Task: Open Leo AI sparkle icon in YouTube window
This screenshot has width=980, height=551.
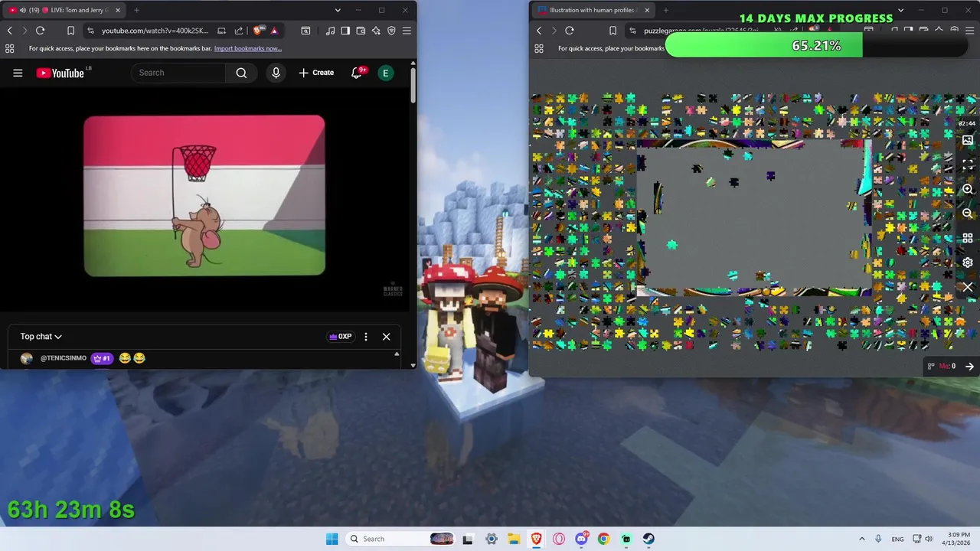Action: pos(376,31)
